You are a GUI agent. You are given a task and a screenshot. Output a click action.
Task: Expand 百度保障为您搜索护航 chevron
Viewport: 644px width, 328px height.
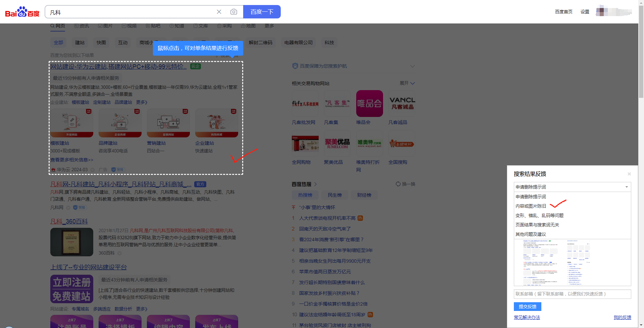413,66
